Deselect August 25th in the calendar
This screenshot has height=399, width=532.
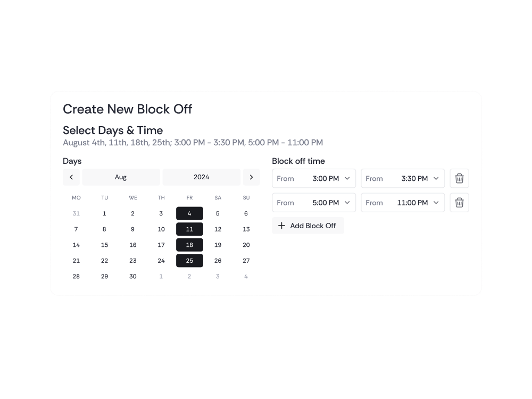point(189,261)
